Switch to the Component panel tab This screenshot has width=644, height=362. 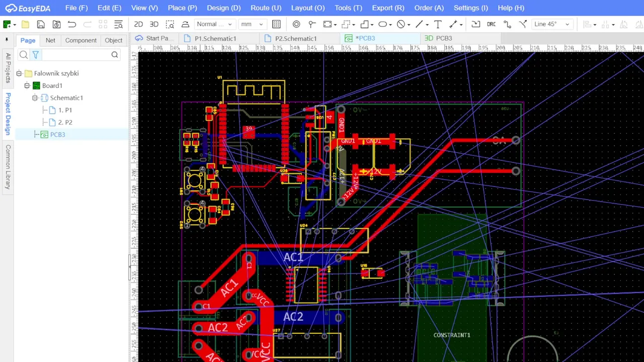[80, 40]
